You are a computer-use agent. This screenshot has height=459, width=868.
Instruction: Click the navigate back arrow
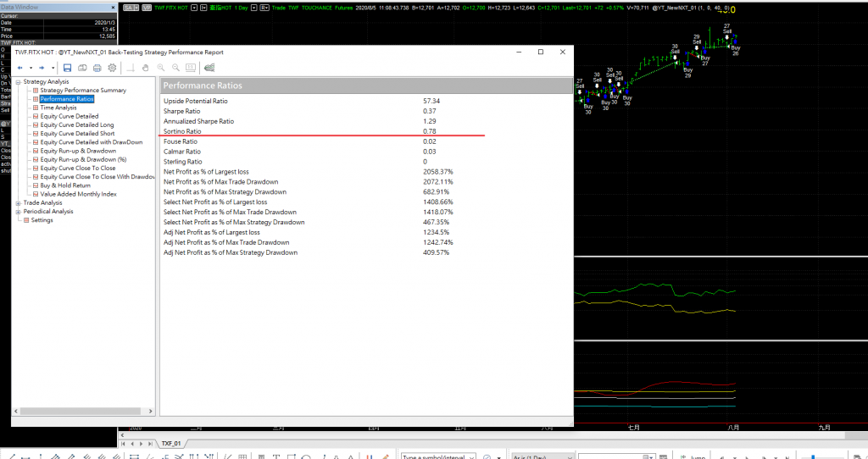(19, 68)
